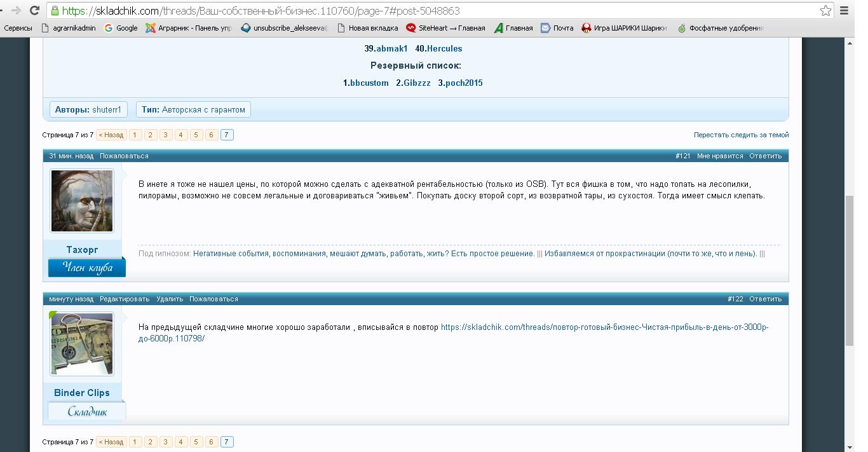Open the Аграрник - Панель упр bookmark
Screen dimensions: 868x452
(189, 28)
